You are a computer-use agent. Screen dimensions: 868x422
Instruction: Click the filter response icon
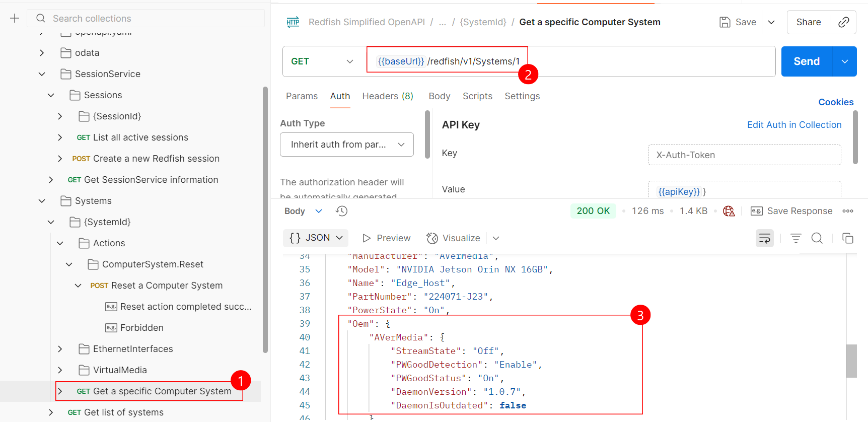[x=795, y=238]
